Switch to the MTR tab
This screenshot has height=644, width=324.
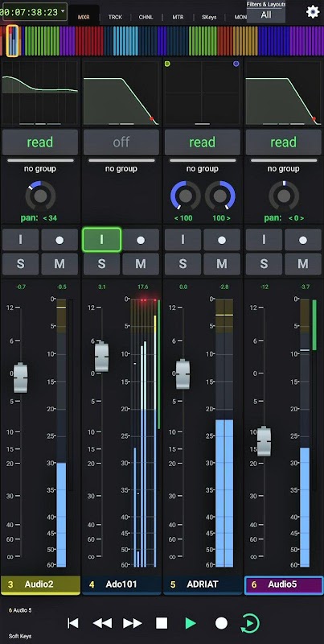coord(178,17)
